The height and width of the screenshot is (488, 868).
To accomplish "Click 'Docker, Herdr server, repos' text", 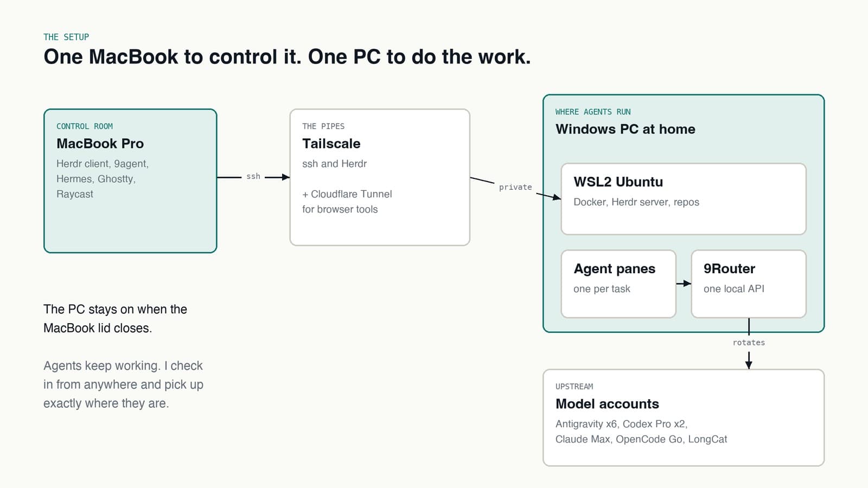I will pyautogui.click(x=636, y=202).
